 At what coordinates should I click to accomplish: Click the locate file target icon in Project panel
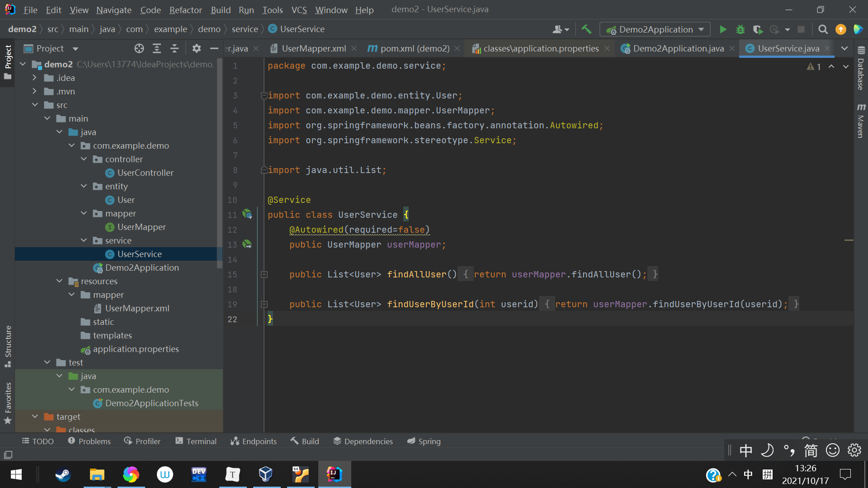pyautogui.click(x=139, y=48)
